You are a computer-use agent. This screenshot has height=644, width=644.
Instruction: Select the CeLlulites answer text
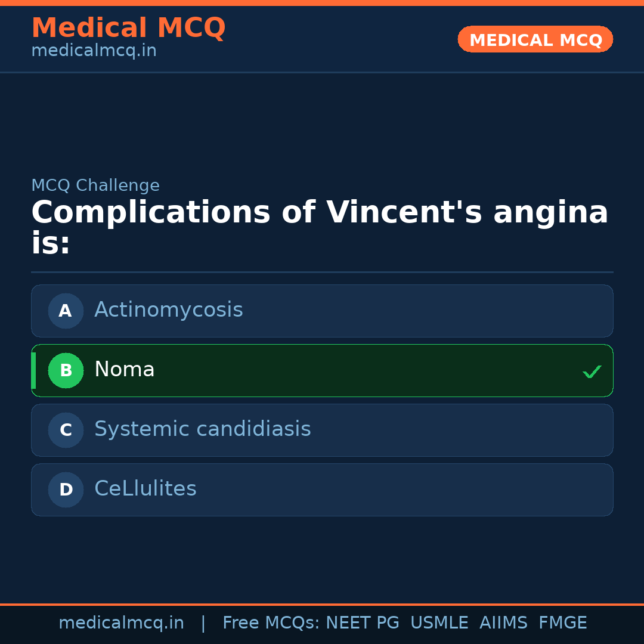coord(145,489)
